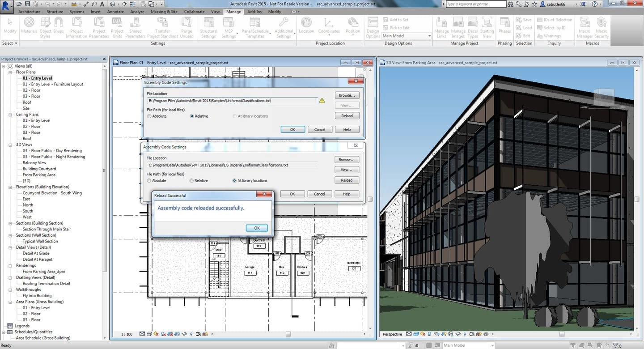Select Roofing Termination Detail in Project Browser
The width and height of the screenshot is (644, 349).
[47, 284]
